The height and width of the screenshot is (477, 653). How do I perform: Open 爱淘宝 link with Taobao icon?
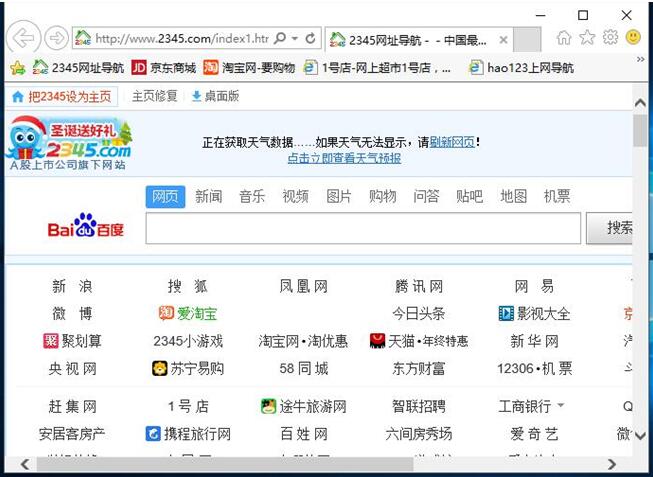[187, 313]
